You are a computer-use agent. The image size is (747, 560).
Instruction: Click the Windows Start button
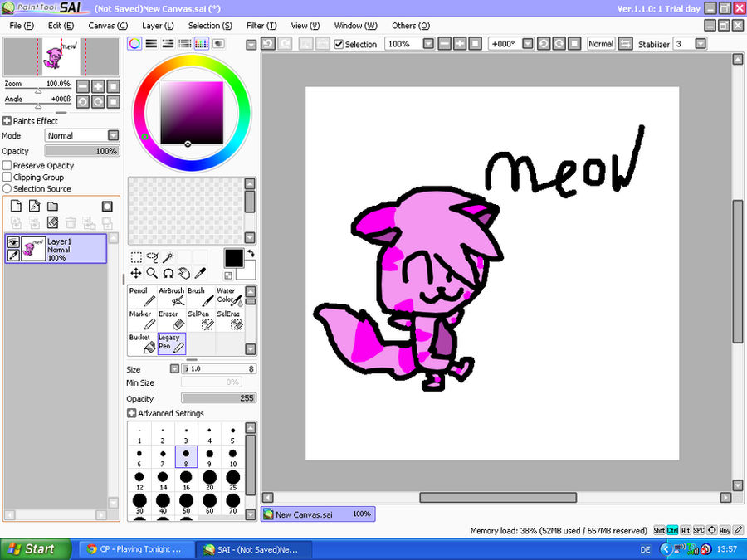pyautogui.click(x=34, y=549)
